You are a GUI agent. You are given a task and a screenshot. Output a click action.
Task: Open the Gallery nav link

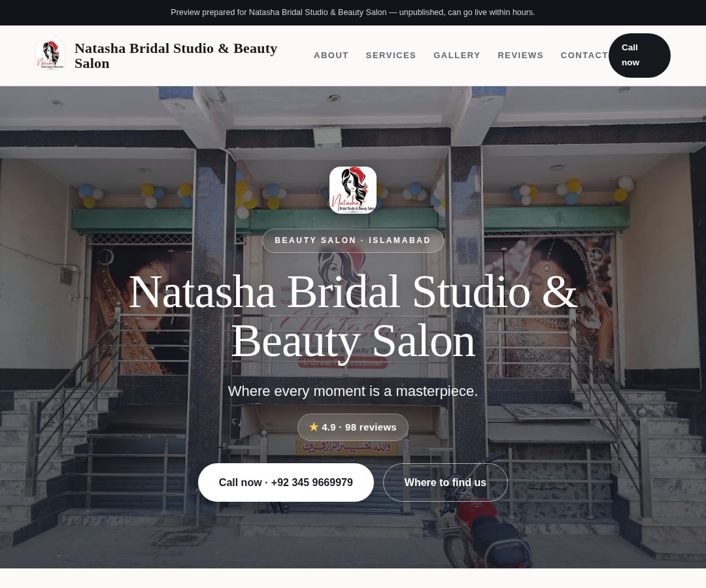click(457, 56)
